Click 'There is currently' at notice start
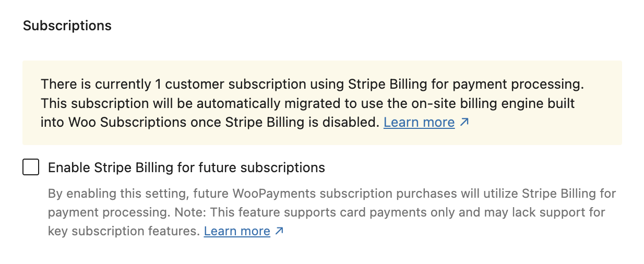The height and width of the screenshot is (264, 644). [x=85, y=84]
